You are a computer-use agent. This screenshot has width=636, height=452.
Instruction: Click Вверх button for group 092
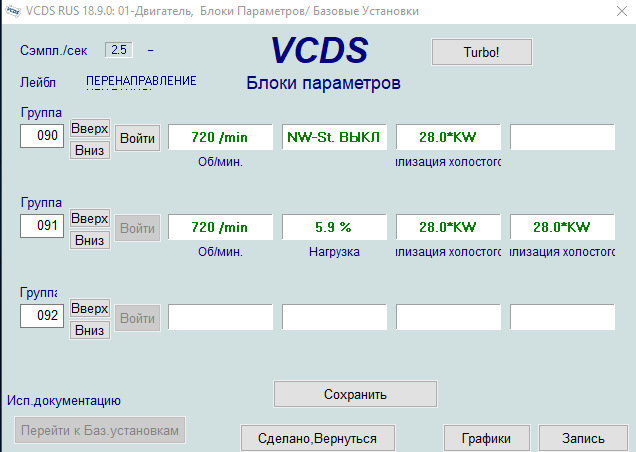tap(90, 309)
